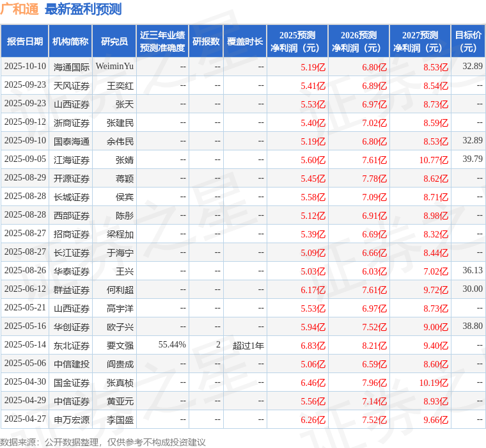Screen dimensions: 486x448
Task: Select the WeiminYu researcher cell
Action: point(114,67)
